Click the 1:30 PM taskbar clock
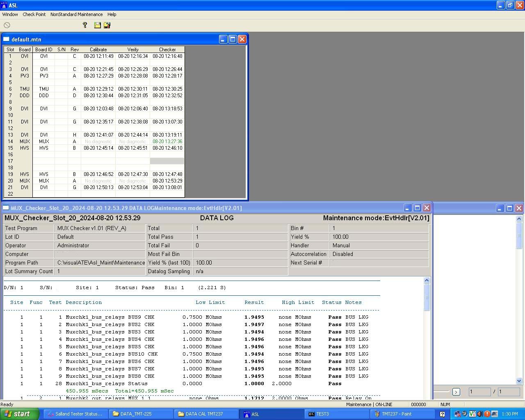This screenshot has height=420, width=525. pos(509,414)
